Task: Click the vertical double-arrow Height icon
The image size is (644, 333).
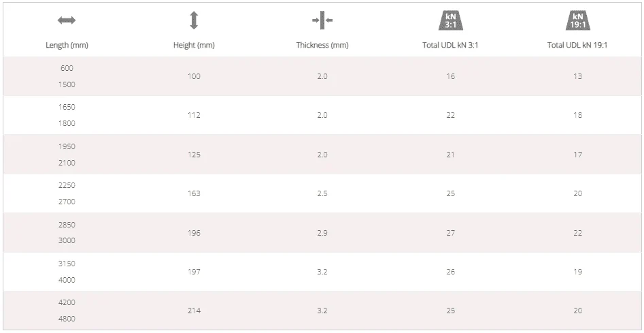Action: coord(194,20)
